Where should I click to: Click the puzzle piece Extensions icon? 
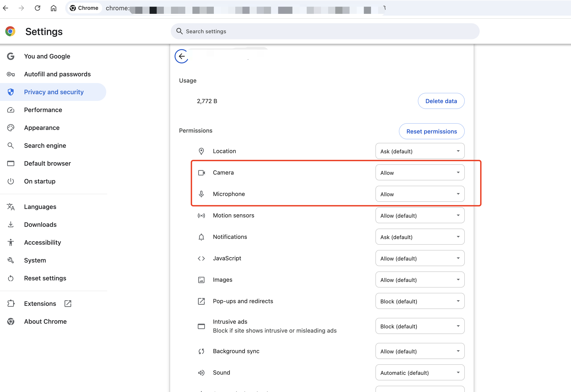click(x=10, y=304)
